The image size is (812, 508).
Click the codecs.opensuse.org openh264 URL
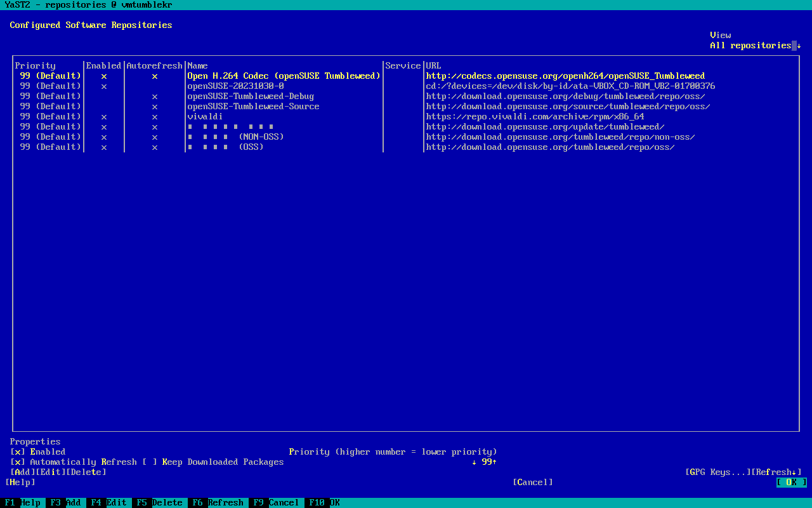click(566, 76)
